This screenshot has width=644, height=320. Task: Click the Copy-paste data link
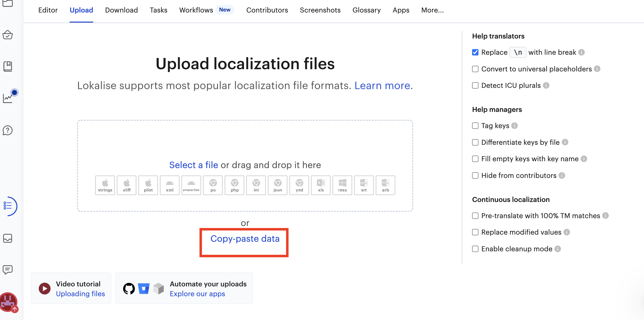coord(245,239)
